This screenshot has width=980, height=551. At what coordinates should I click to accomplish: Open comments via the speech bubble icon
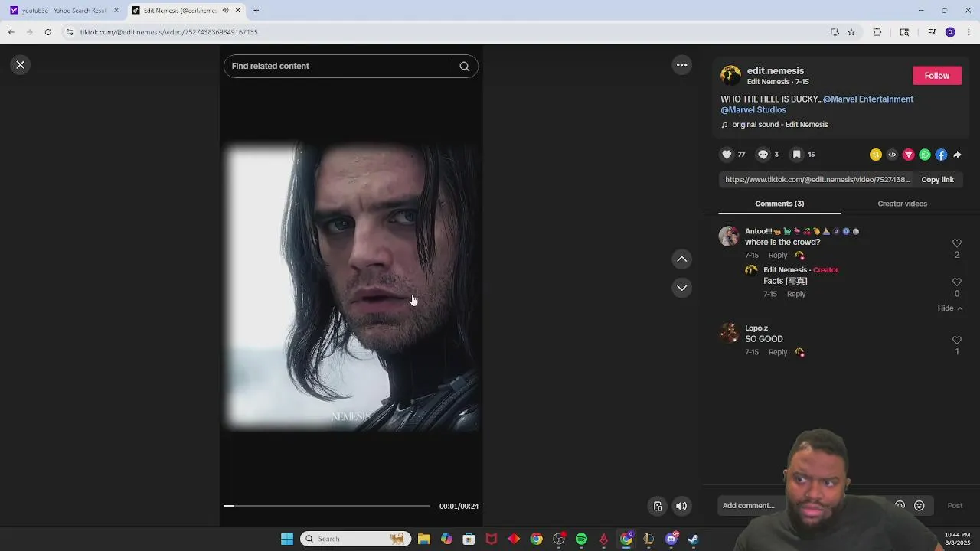point(763,155)
